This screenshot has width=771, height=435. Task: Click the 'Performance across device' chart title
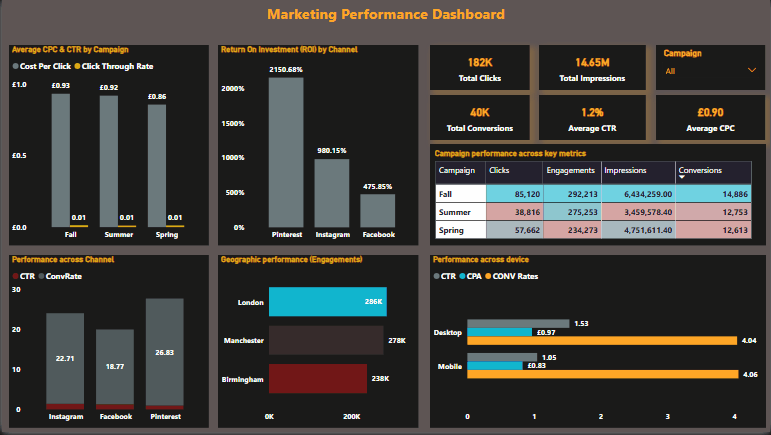click(x=481, y=260)
